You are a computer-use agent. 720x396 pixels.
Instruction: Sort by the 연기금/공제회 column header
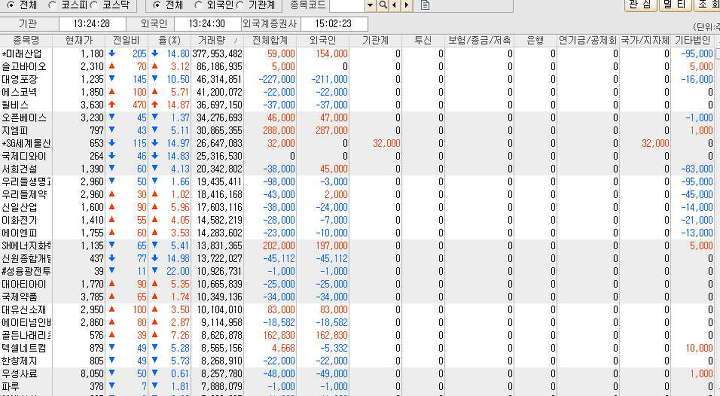pos(588,40)
